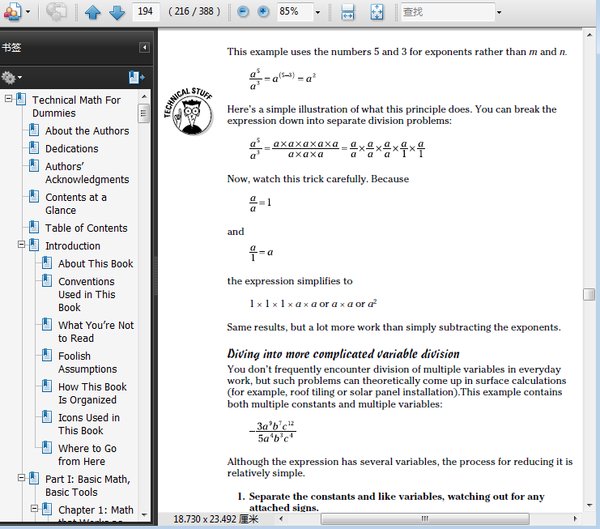Open Foolish Assumptions bookmark
This screenshot has height=529, width=600.
pos(88,362)
